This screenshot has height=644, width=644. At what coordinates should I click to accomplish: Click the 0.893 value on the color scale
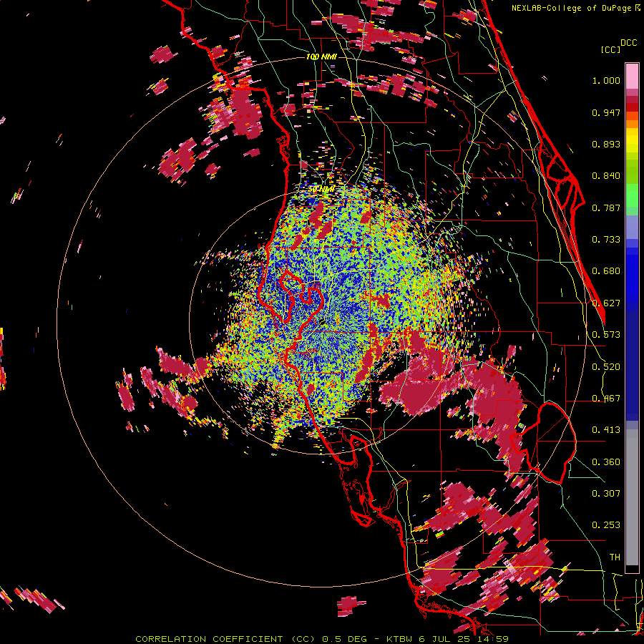[x=606, y=144]
